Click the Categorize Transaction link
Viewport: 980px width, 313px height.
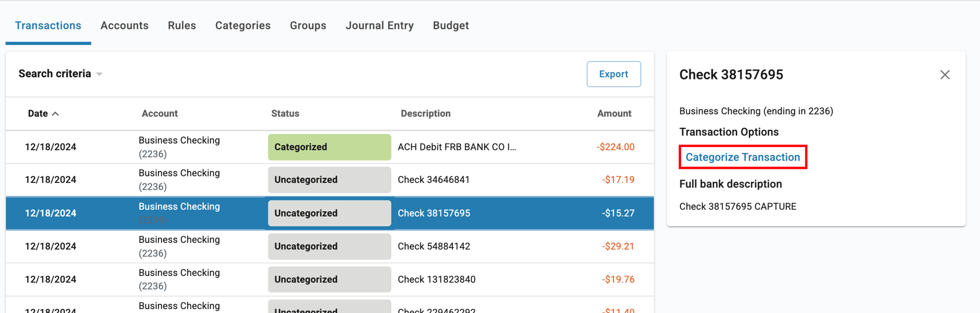tap(743, 157)
